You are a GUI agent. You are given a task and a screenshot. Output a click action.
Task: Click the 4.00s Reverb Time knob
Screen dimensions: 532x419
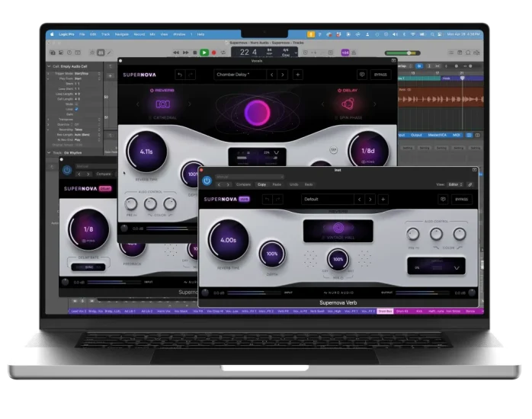pyautogui.click(x=228, y=240)
